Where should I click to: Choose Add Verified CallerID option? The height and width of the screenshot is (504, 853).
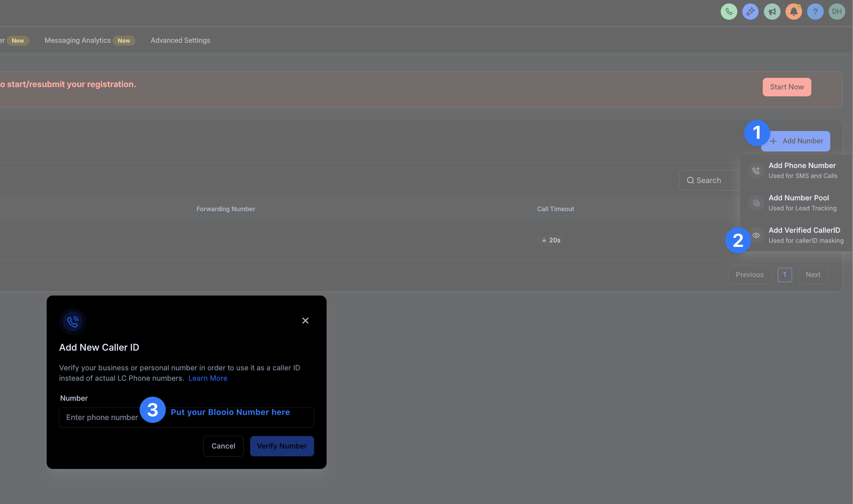796,235
